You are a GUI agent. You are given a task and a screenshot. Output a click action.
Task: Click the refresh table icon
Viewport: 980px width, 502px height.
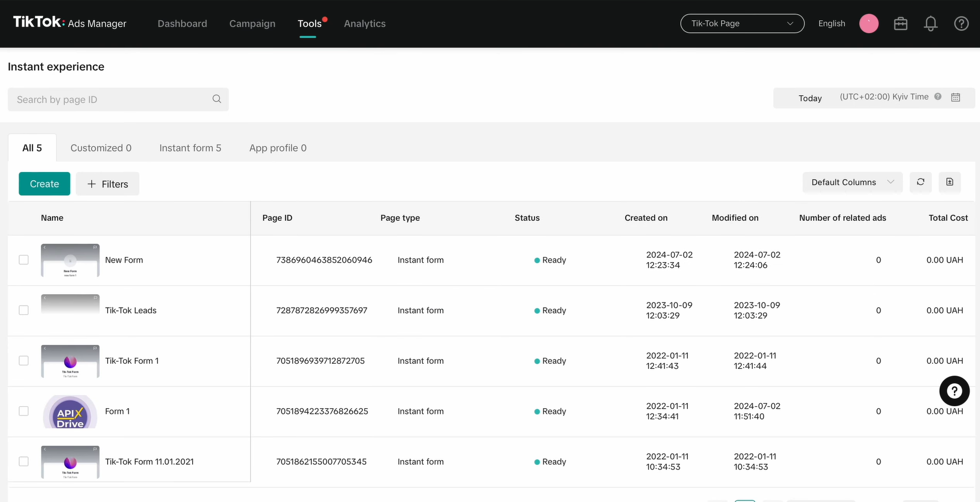coord(920,182)
